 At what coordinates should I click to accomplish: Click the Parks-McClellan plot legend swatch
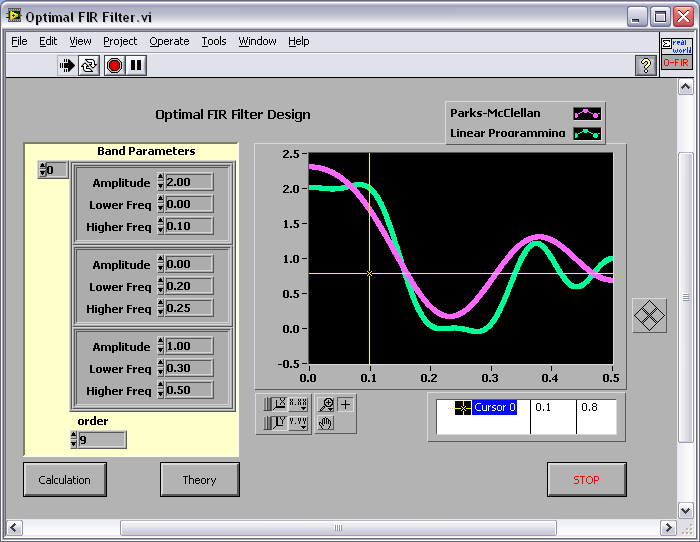point(586,114)
